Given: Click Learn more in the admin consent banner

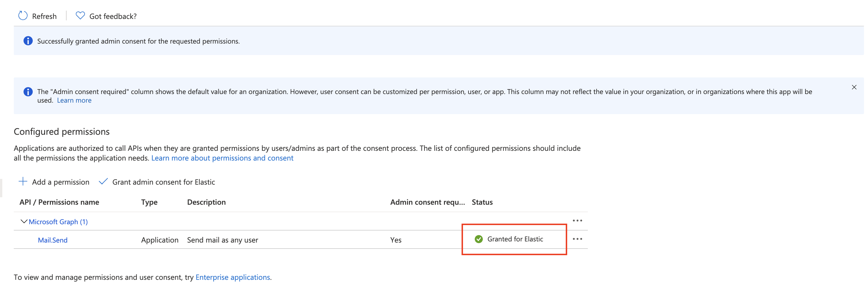Looking at the screenshot, I should 74,100.
